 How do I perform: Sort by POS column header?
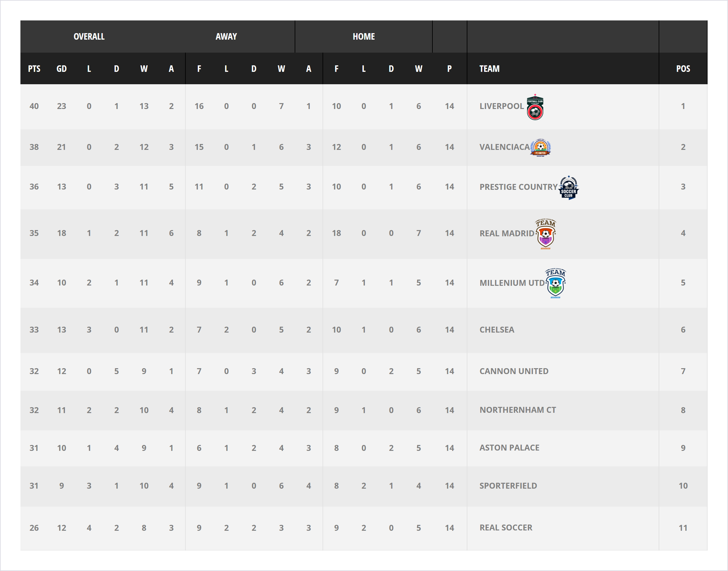[683, 69]
